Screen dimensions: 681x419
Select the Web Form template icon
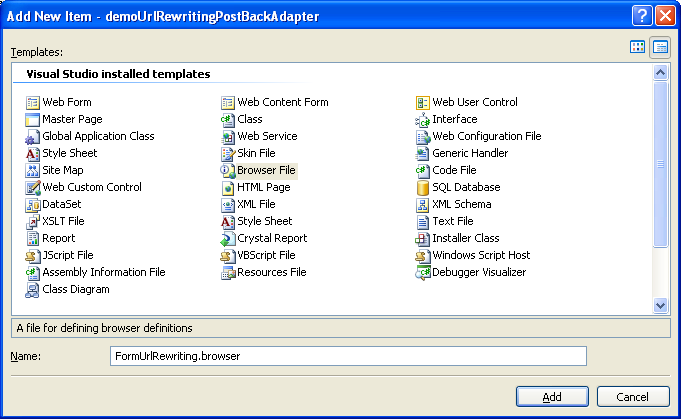pyautogui.click(x=33, y=102)
